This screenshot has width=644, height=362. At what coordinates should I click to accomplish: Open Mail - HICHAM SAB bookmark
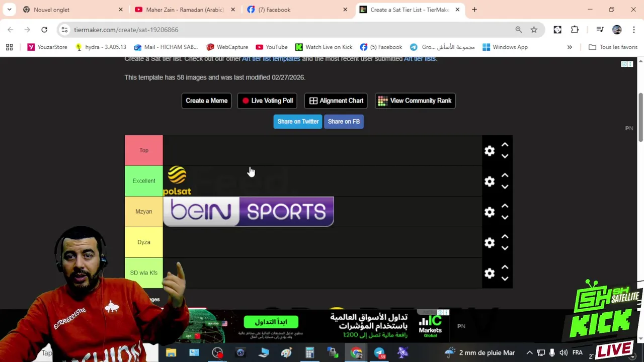166,47
